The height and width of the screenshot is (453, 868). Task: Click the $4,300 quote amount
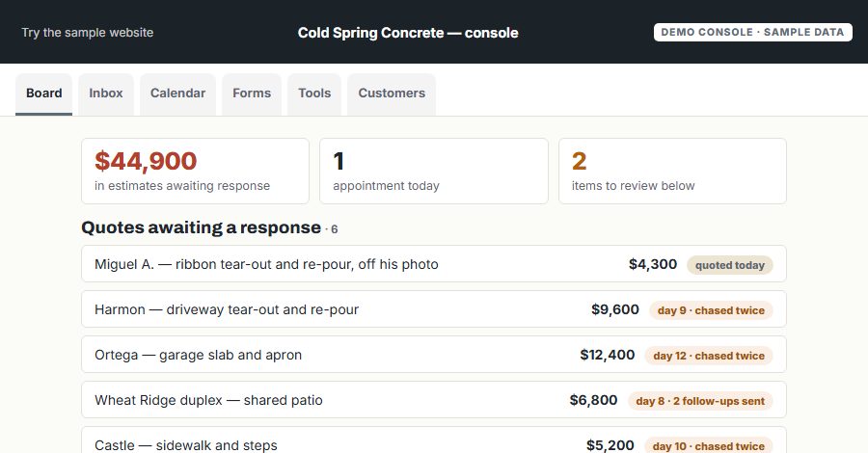tap(653, 264)
